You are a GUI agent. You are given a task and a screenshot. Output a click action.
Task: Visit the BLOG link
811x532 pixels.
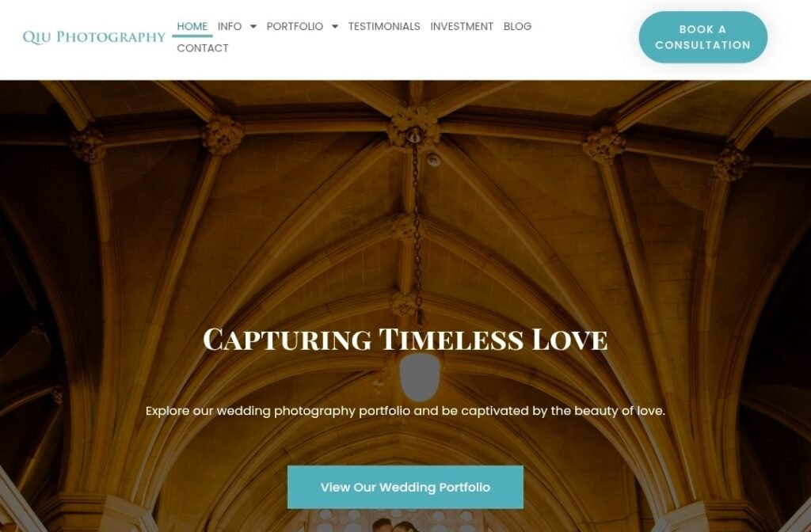[517, 26]
